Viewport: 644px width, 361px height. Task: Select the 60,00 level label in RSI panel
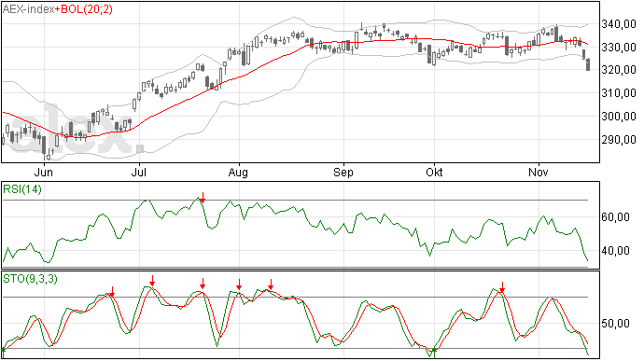coord(615,216)
